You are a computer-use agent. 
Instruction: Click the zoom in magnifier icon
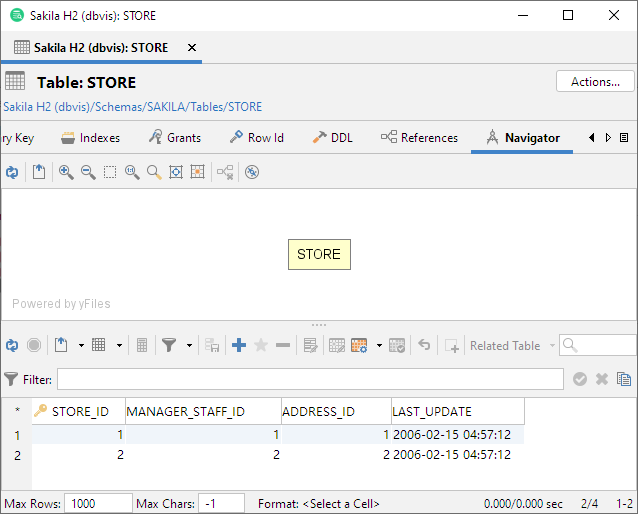[x=66, y=172]
